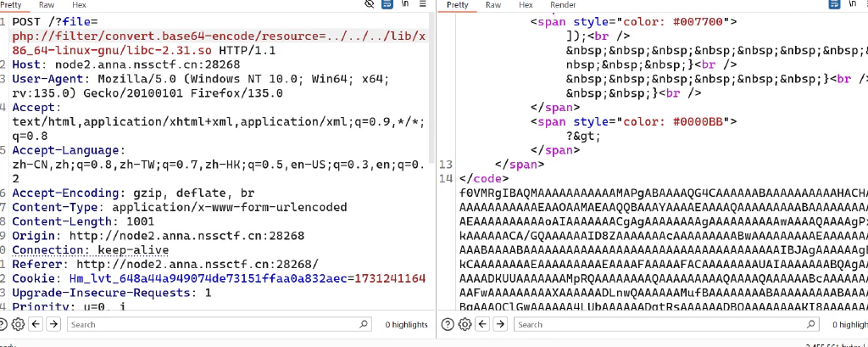
Task: Click magnifier icon in request search box
Action: click(x=364, y=324)
